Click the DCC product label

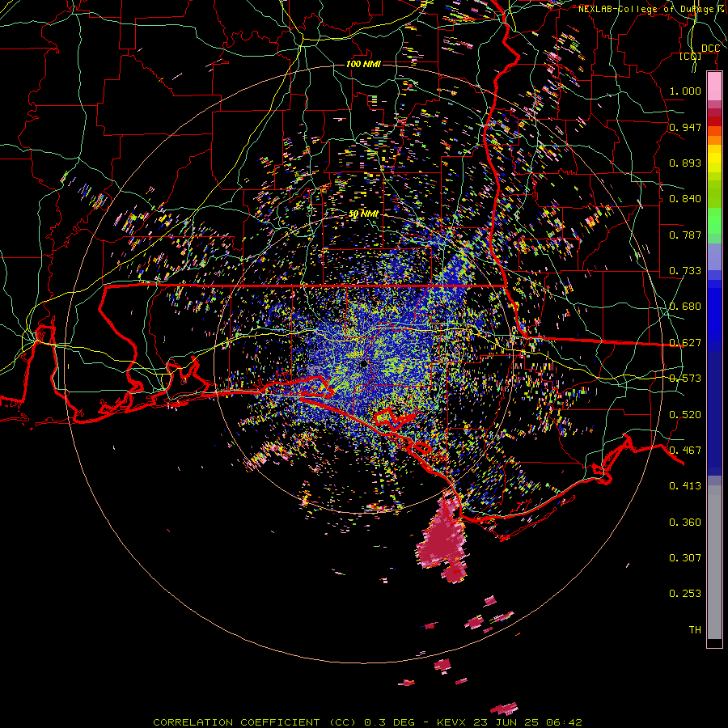tap(710, 49)
